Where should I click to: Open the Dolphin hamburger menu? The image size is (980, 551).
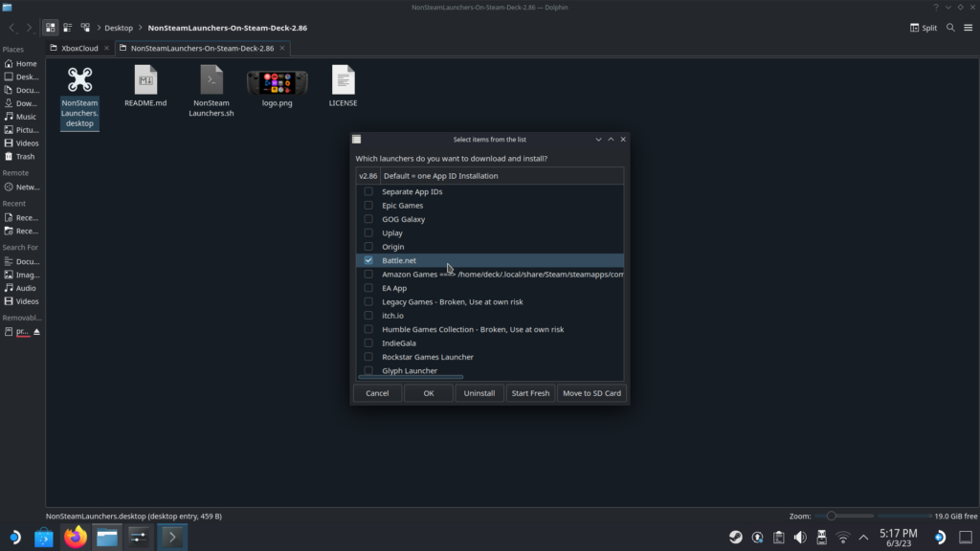(968, 28)
